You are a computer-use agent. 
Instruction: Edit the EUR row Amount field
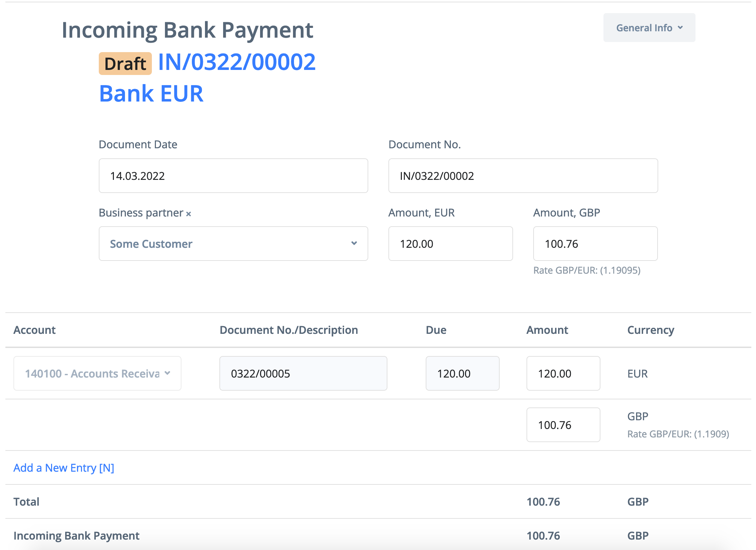(x=563, y=374)
